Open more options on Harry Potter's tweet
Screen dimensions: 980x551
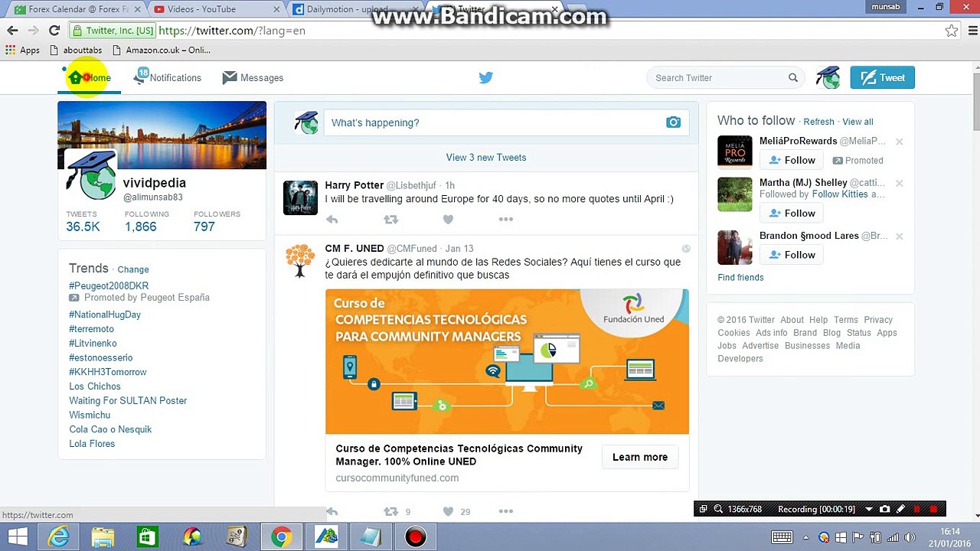[x=505, y=220]
